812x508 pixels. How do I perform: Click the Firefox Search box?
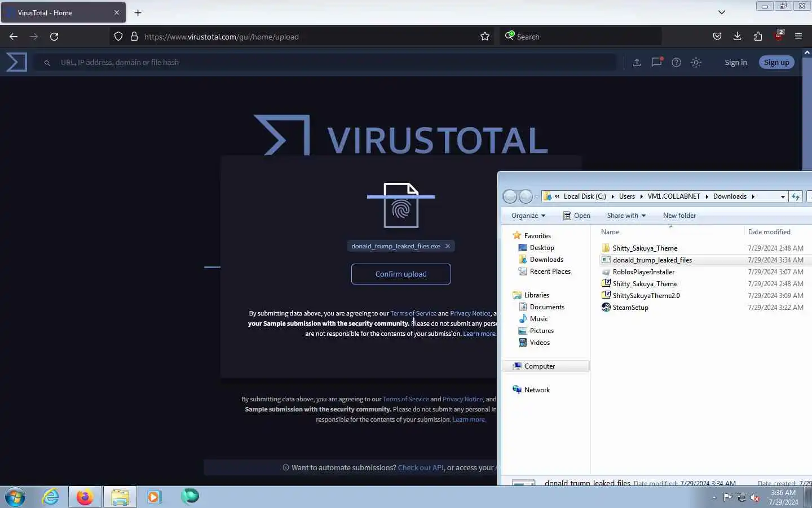click(581, 37)
